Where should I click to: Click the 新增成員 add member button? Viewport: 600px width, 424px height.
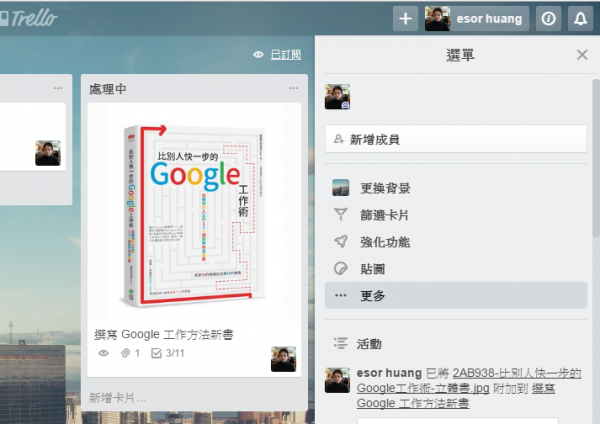(456, 139)
